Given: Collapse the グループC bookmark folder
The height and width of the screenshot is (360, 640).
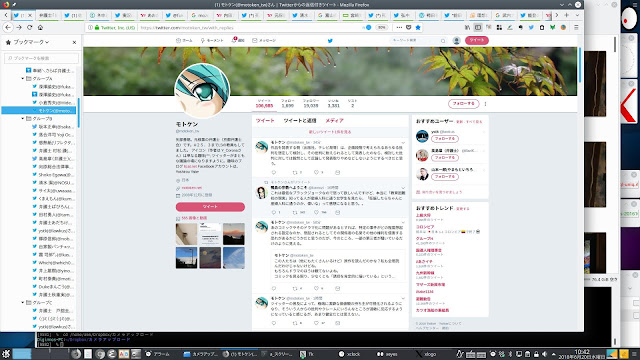Looking at the screenshot, I should click(23, 302).
